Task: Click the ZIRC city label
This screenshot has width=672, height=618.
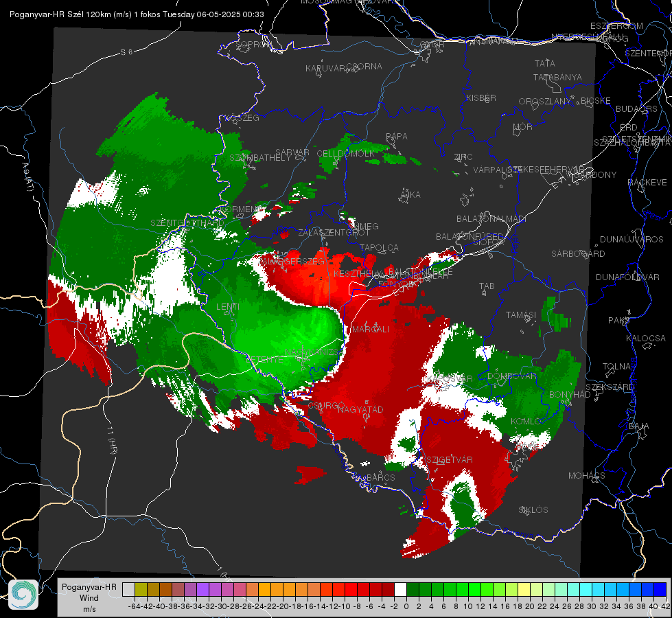Action: click(463, 157)
